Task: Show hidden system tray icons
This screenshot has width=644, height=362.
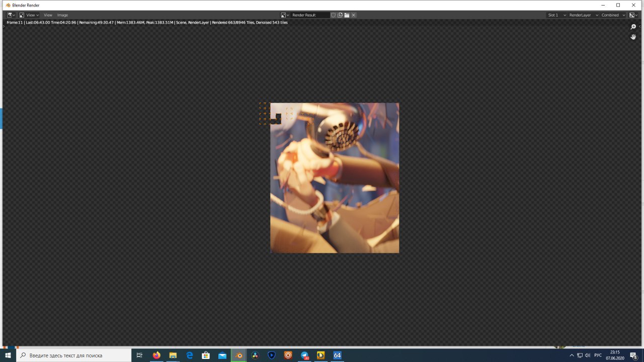Action: click(x=572, y=355)
